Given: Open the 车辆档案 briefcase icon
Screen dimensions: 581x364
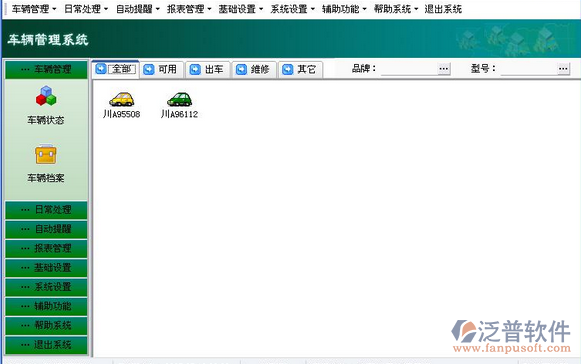Looking at the screenshot, I should point(46,154).
